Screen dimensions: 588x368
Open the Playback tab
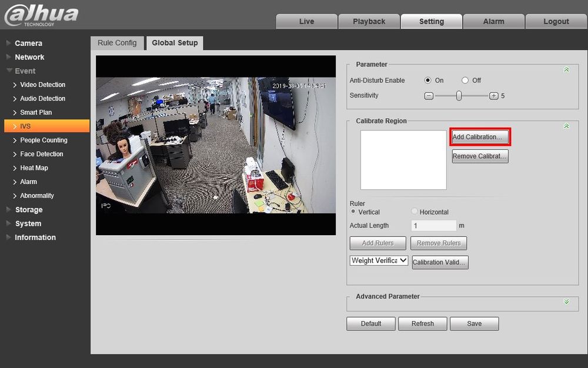tap(369, 21)
